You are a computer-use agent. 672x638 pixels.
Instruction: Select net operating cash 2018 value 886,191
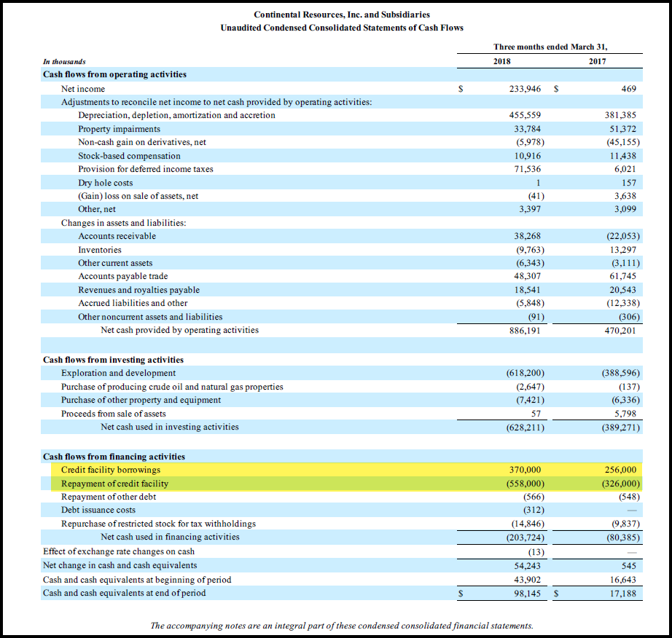coord(525,331)
